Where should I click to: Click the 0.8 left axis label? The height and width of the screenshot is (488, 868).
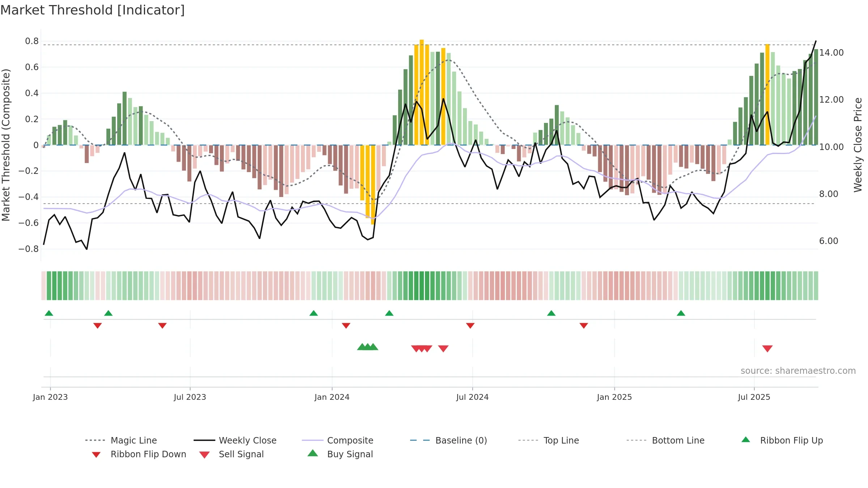(32, 41)
